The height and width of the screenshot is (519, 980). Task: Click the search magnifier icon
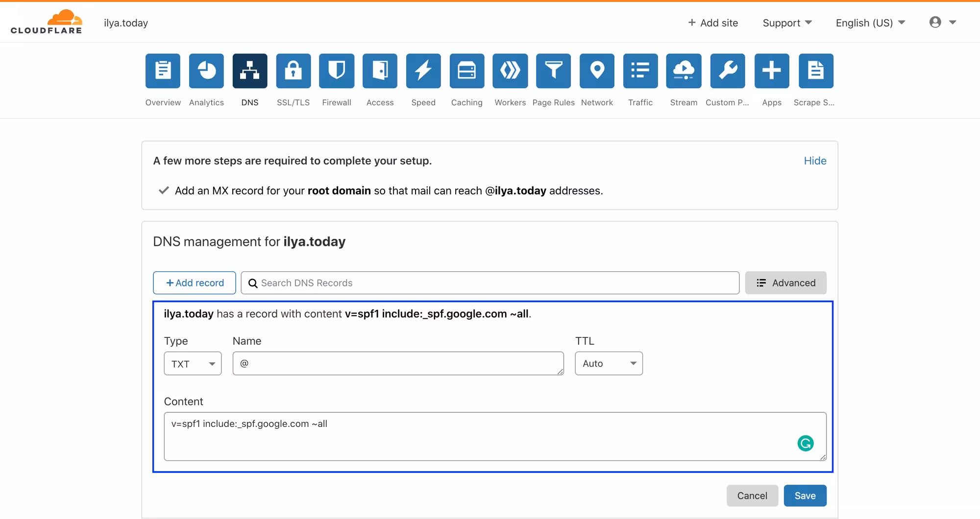[253, 283]
